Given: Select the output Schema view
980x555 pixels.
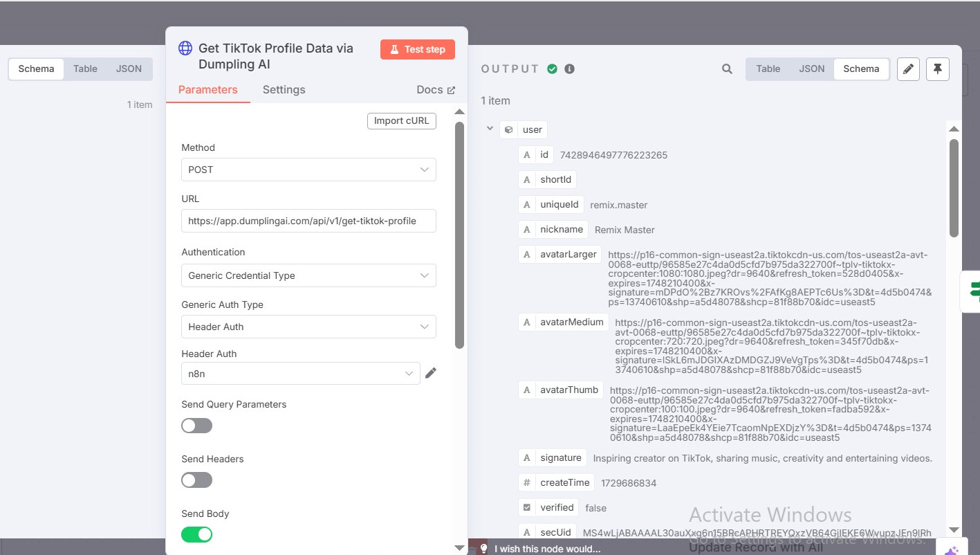Looking at the screenshot, I should [861, 69].
